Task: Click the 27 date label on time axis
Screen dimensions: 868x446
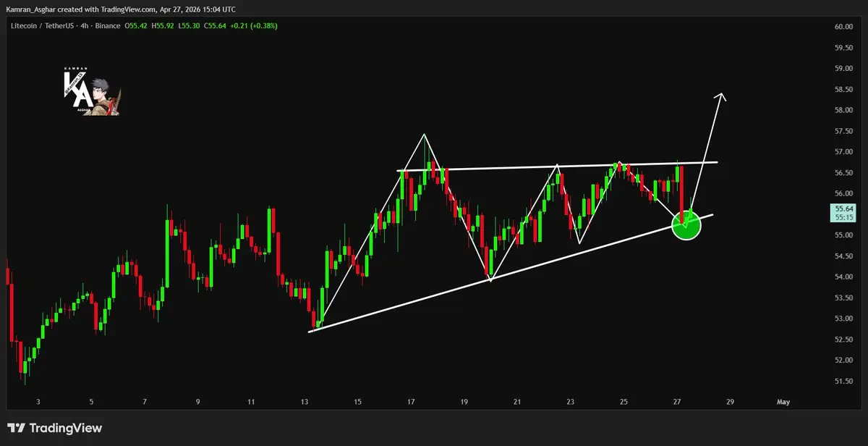Action: pyautogui.click(x=677, y=401)
